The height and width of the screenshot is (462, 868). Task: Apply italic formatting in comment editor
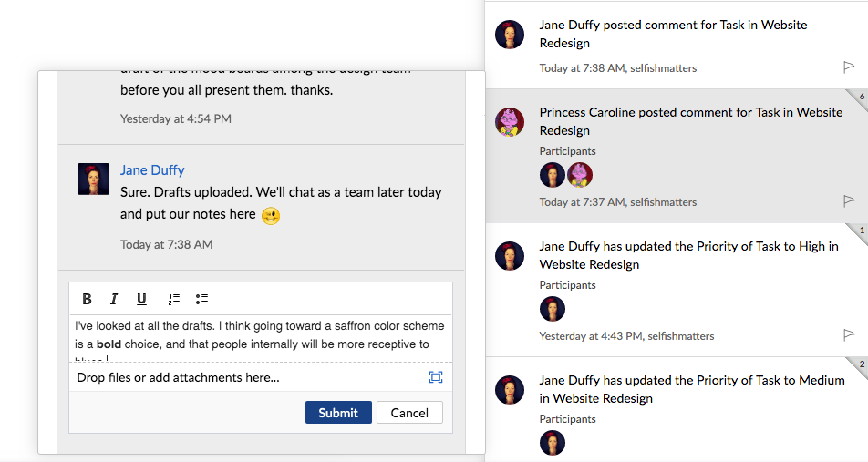(114, 299)
